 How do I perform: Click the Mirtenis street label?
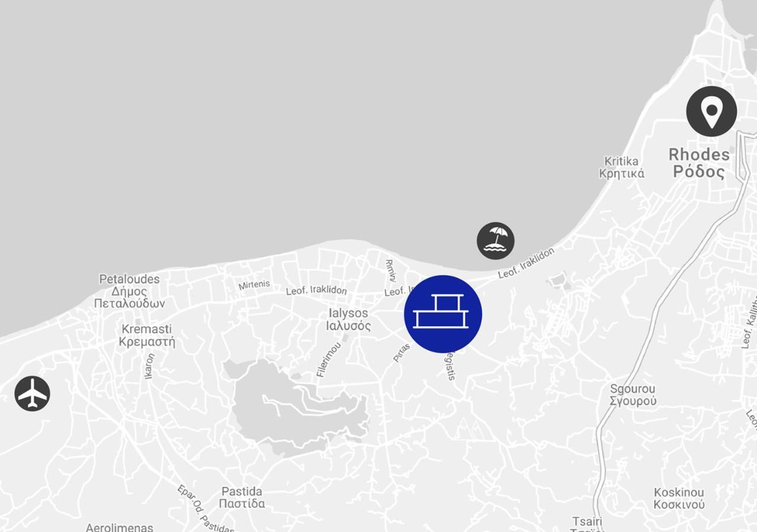tap(254, 285)
